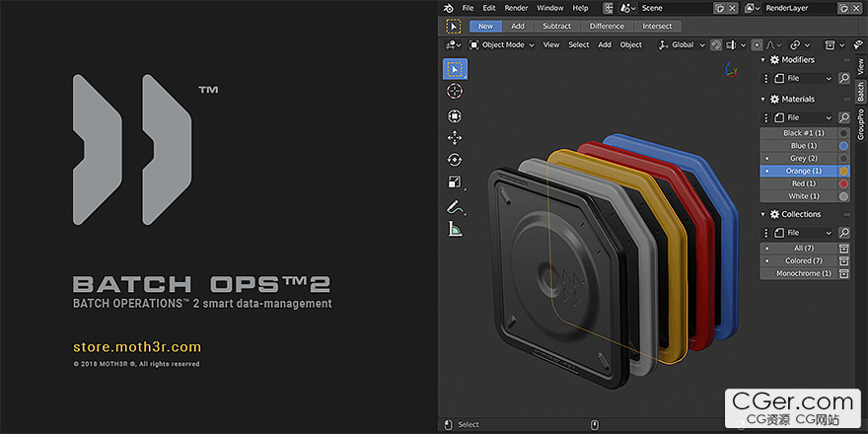
Task: Select the Cursor tool in toolbar
Action: coord(455,91)
